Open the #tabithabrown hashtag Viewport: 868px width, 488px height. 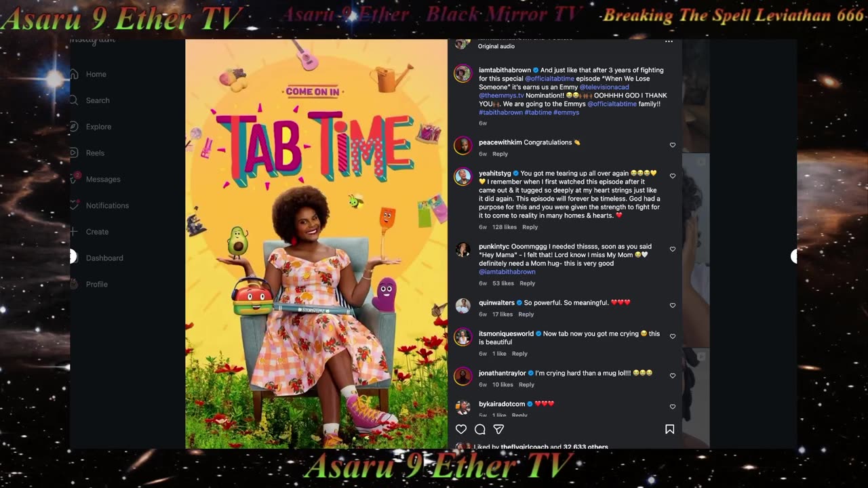pyautogui.click(x=500, y=113)
